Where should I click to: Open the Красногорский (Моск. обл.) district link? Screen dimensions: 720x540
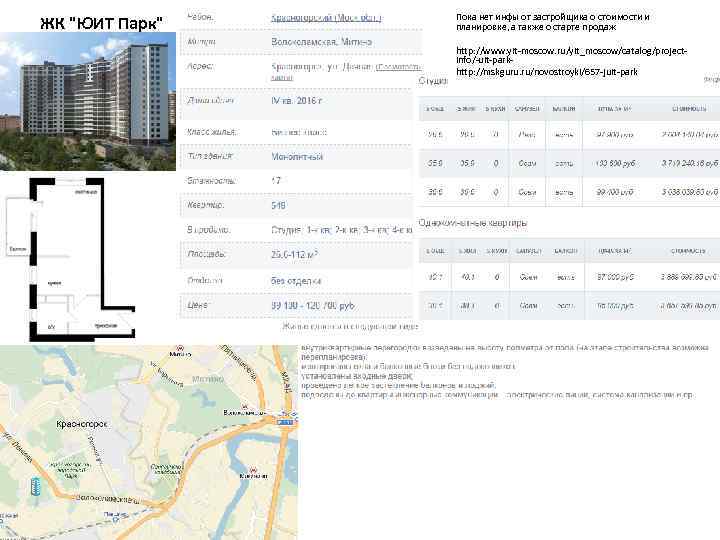click(x=326, y=17)
